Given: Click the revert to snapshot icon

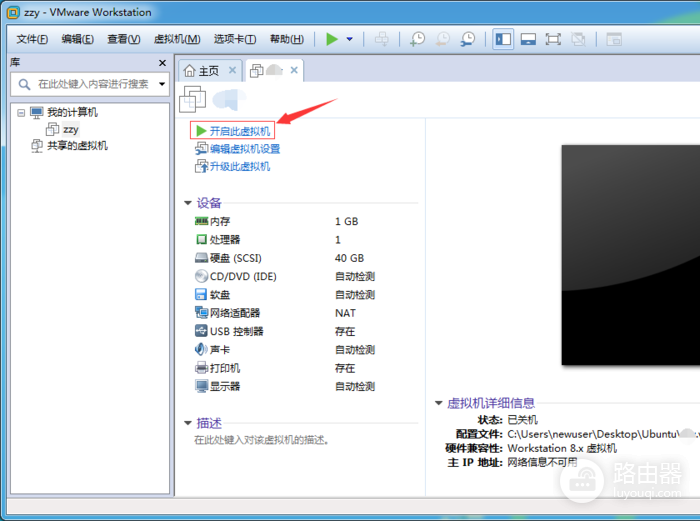Looking at the screenshot, I should (x=442, y=39).
